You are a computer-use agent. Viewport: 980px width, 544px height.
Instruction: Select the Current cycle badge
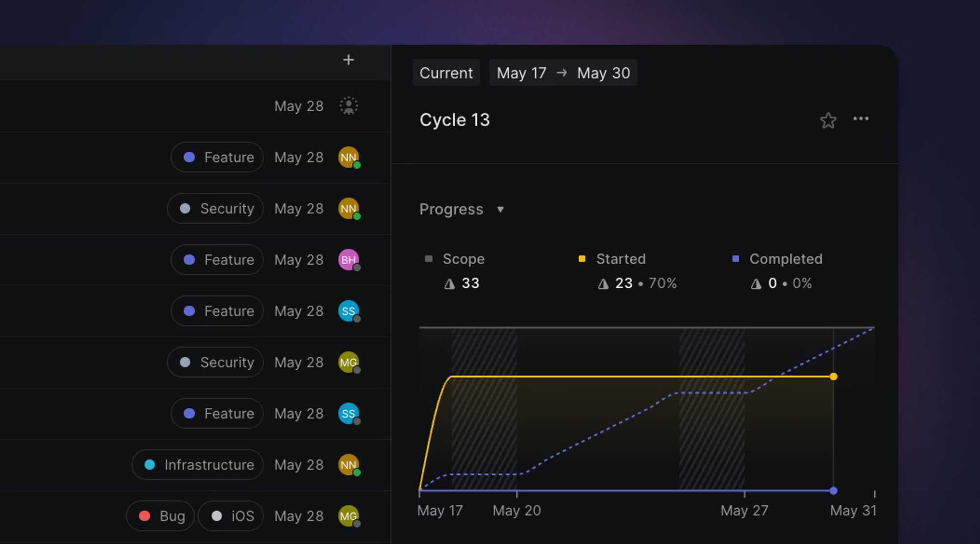click(446, 73)
